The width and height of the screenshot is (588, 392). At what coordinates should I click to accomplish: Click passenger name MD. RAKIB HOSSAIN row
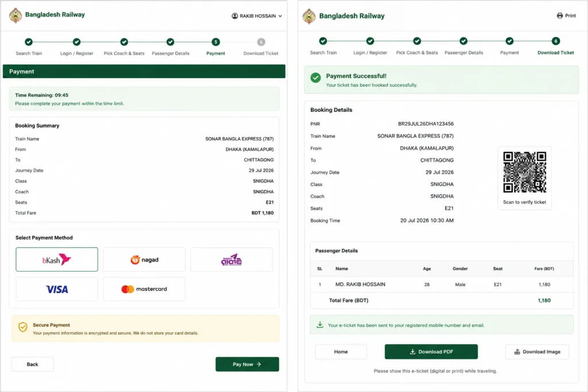click(442, 285)
